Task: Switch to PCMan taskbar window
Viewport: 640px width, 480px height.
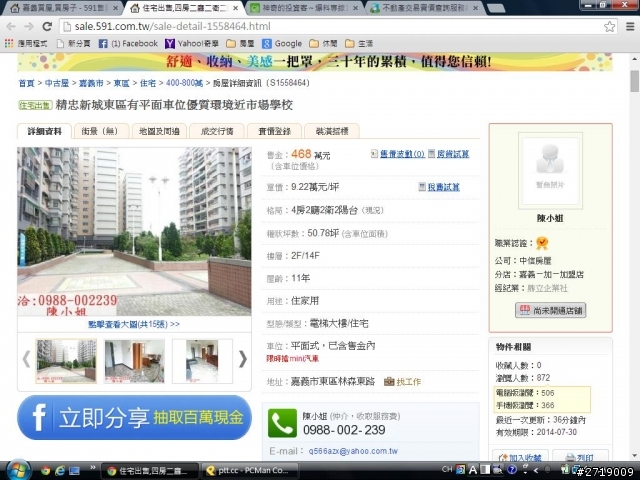Action: pyautogui.click(x=250, y=471)
